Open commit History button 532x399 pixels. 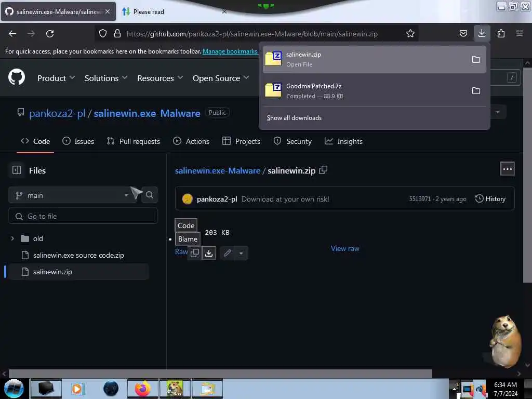(x=490, y=199)
